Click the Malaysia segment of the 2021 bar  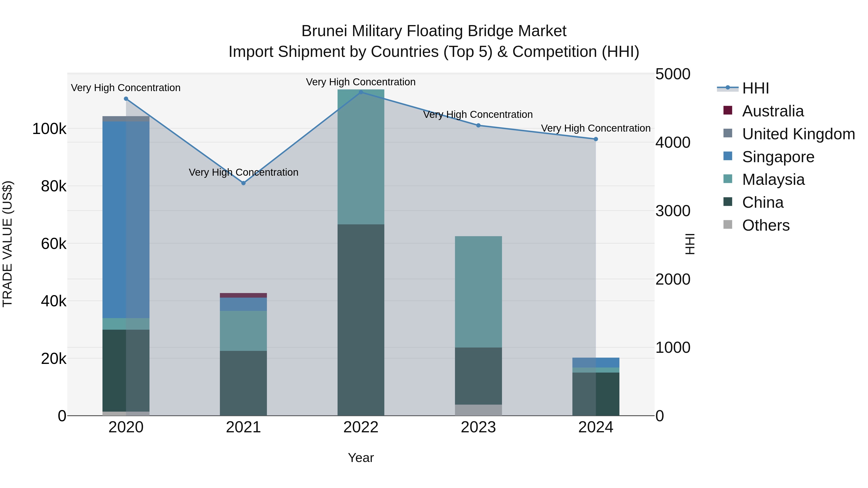[x=244, y=331]
